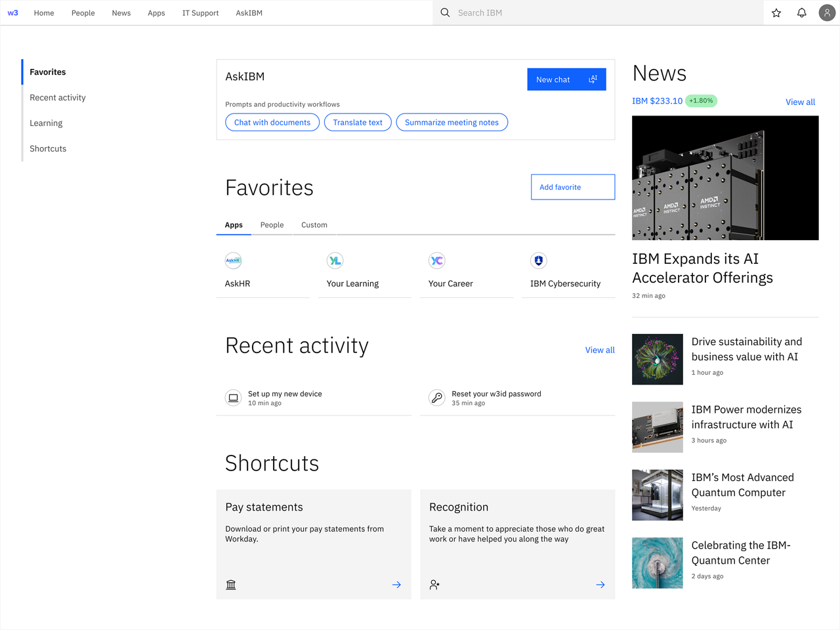Open the Pay statements shortcut title
Viewport: 840px width, 630px height.
pyautogui.click(x=264, y=507)
